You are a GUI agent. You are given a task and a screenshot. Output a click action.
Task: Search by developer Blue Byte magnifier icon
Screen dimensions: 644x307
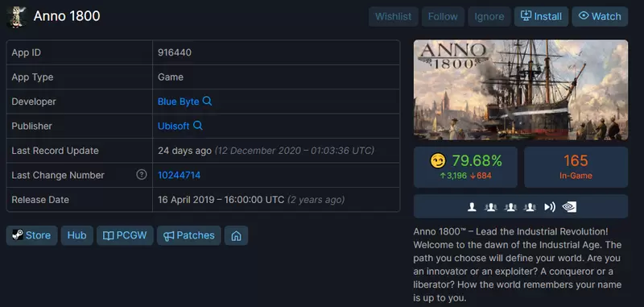(x=208, y=101)
